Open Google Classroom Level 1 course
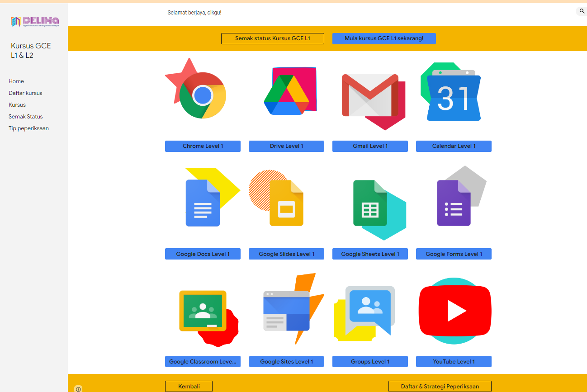This screenshot has width=587, height=392. pyautogui.click(x=203, y=362)
